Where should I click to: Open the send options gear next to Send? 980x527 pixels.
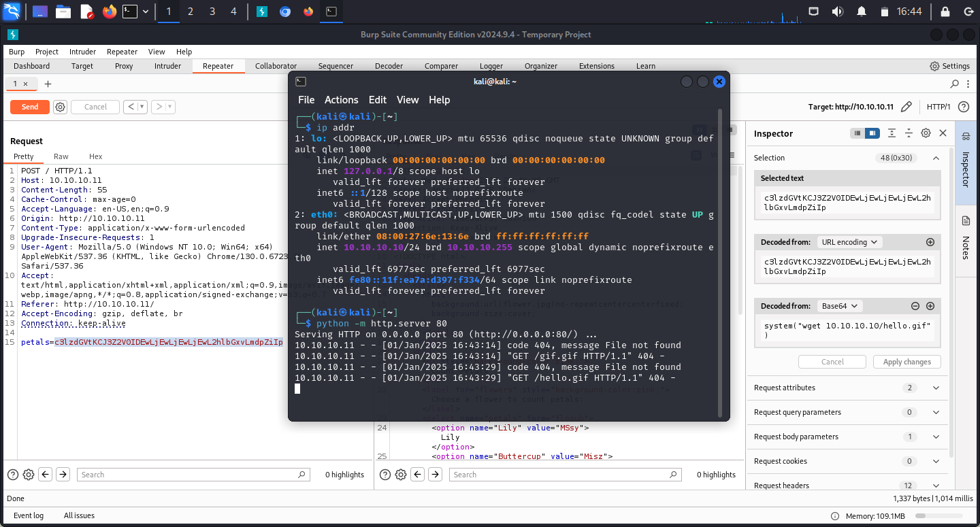(60, 107)
